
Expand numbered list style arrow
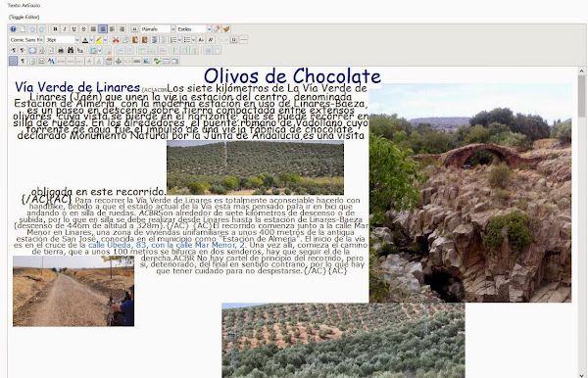tap(179, 40)
